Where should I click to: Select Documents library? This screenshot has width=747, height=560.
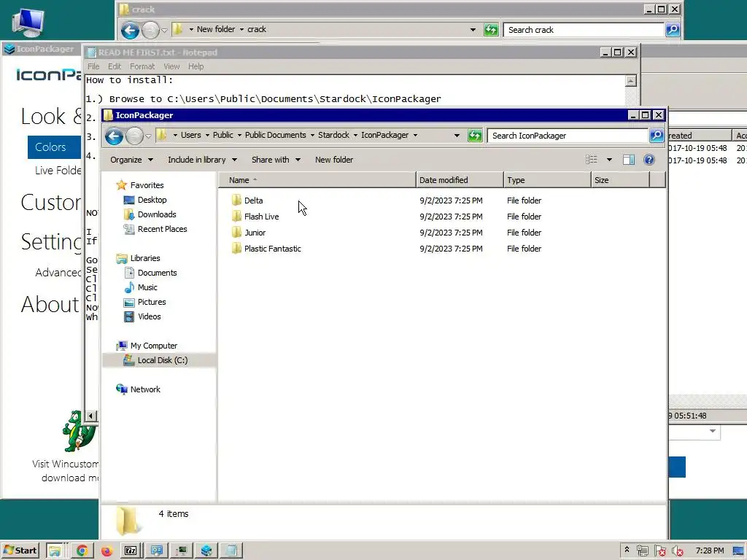[x=158, y=273]
